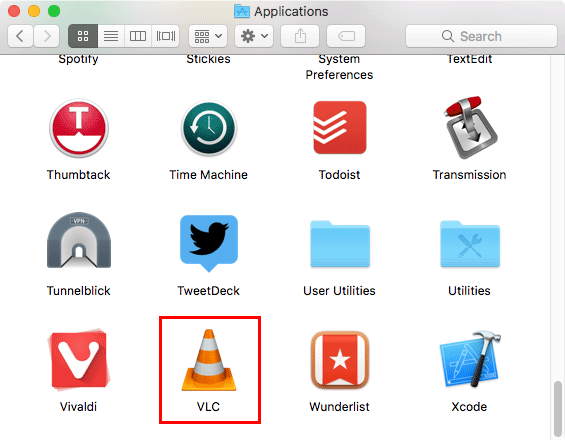Switch to list view
The image size is (565, 440).
pos(111,36)
